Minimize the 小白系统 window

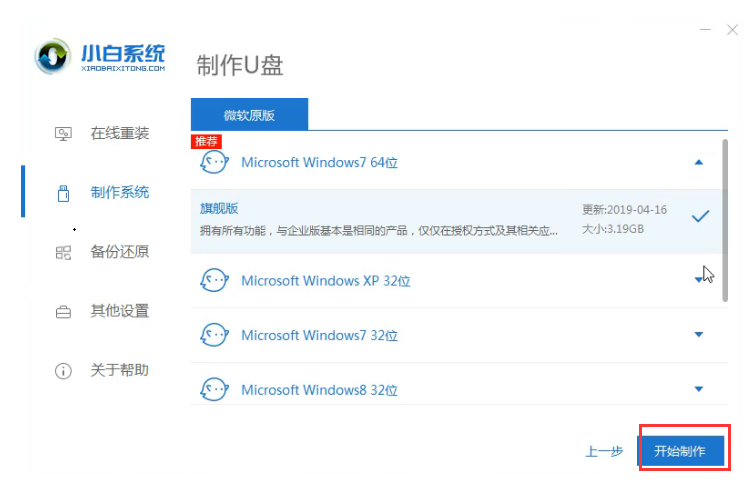(x=705, y=30)
